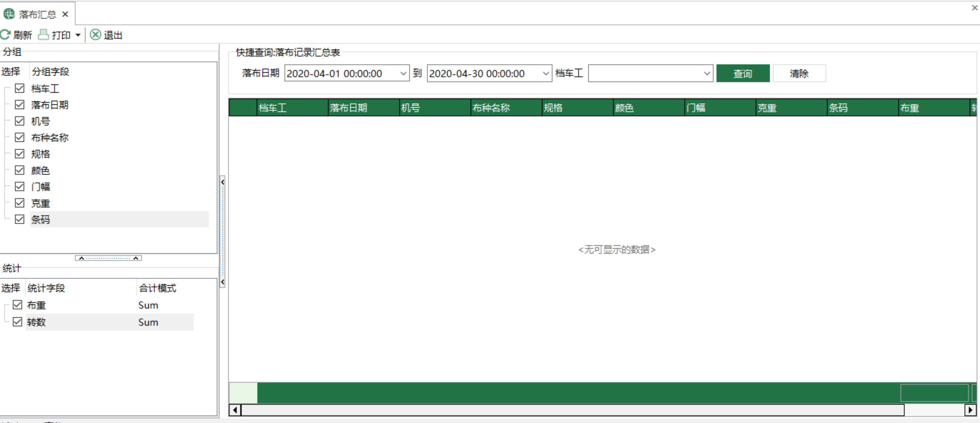This screenshot has width=980, height=423.
Task: Click Sum mode for 布重
Action: click(x=148, y=305)
